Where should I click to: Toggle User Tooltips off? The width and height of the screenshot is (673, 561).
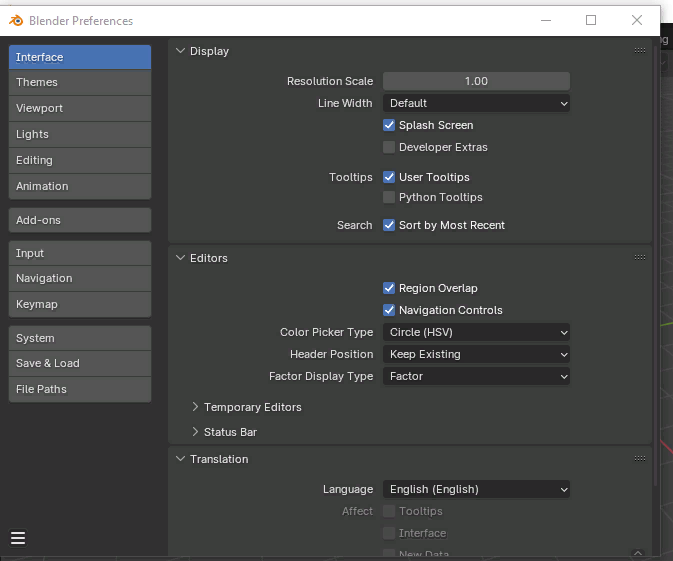(389, 177)
